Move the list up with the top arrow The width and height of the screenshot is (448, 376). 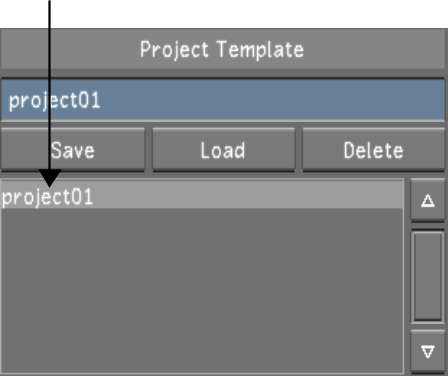point(428,200)
